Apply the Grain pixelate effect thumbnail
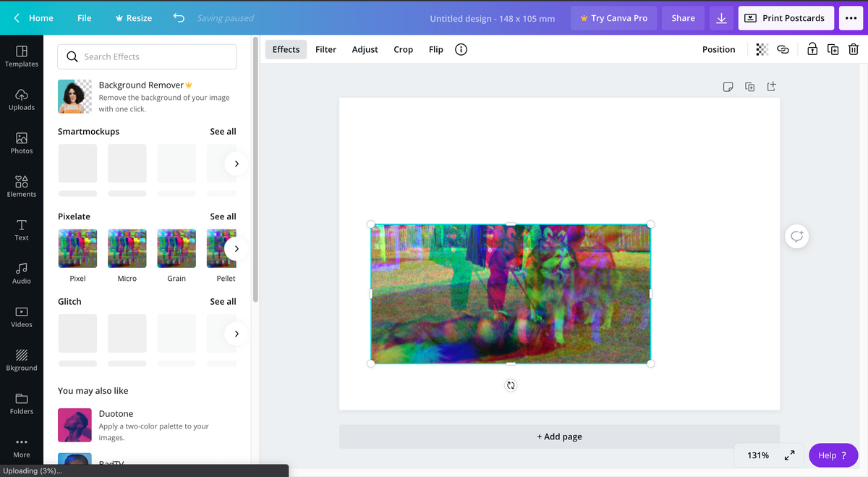868x477 pixels. click(x=176, y=248)
